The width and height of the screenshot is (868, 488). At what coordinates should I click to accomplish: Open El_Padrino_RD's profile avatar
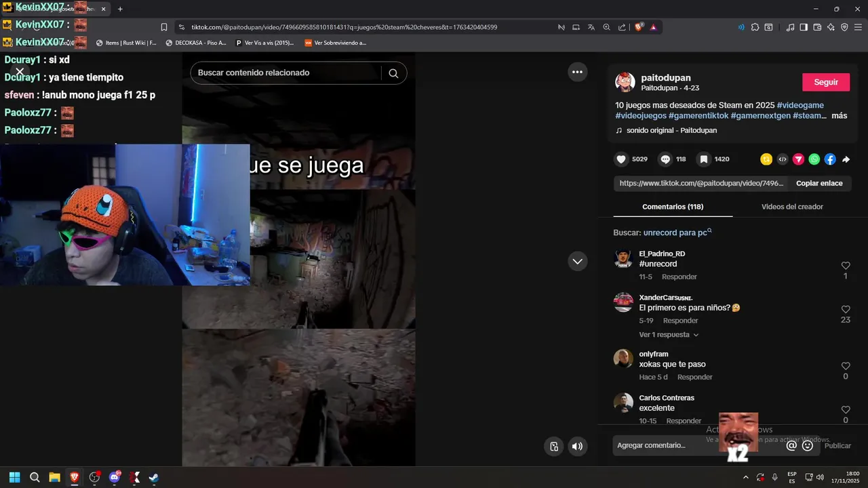coord(623,258)
